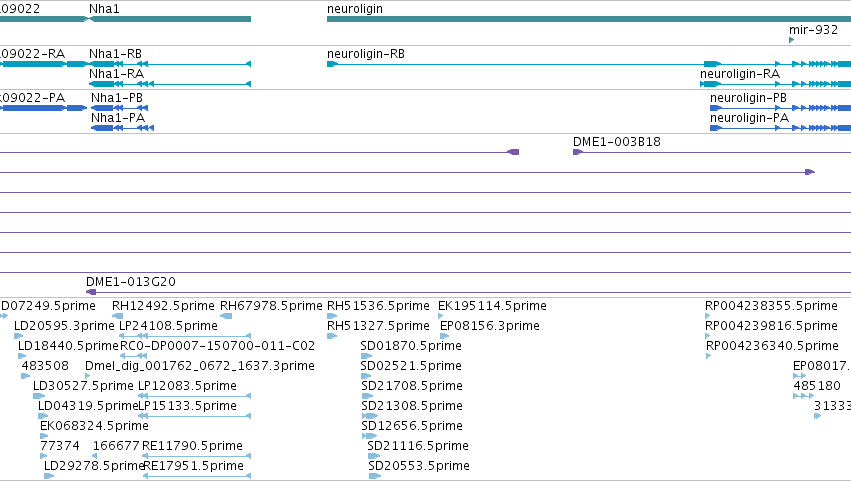Click the neuroligin-RA transcript label
Screen dimensions: 851x481
(x=740, y=74)
